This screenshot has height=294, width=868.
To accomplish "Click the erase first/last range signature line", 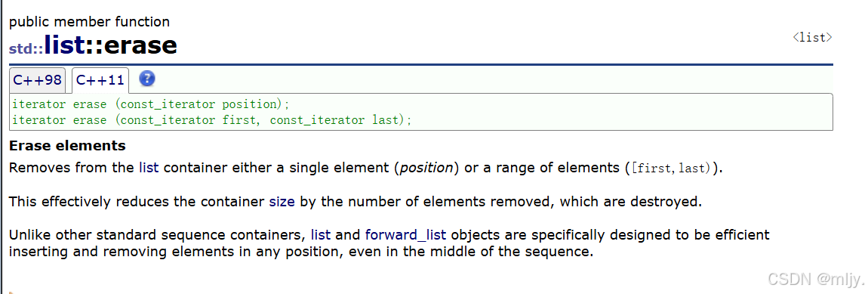I will click(x=212, y=120).
